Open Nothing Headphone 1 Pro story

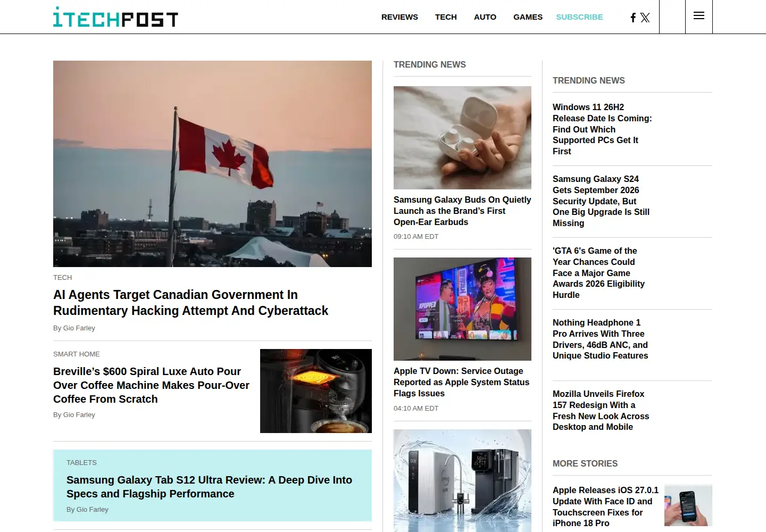click(600, 339)
